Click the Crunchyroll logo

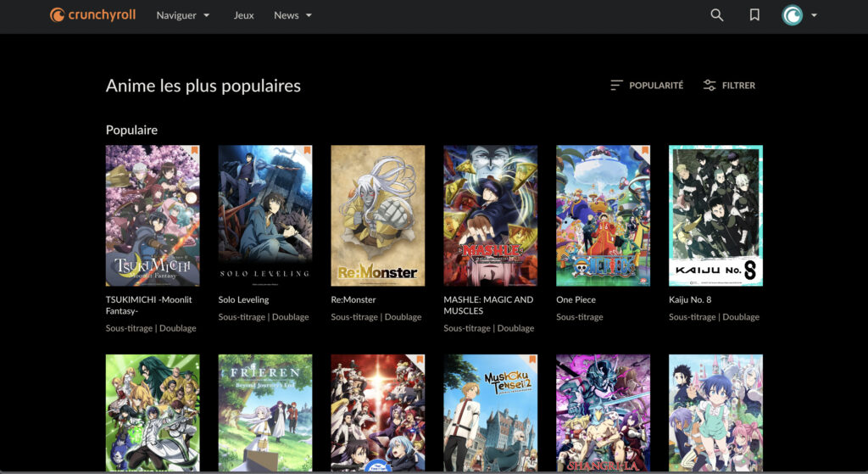[x=92, y=15]
